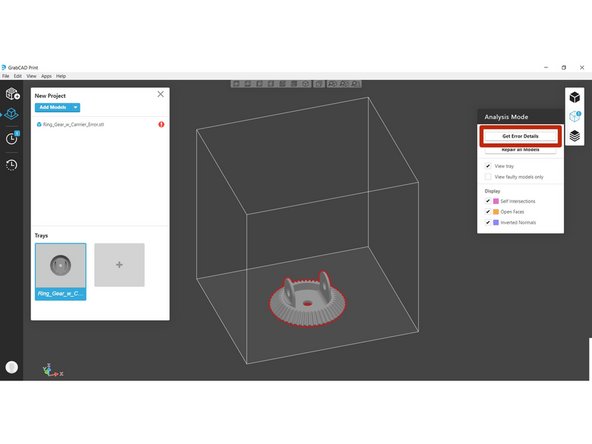The image size is (592, 444).
Task: Minimize the GrabCAD Print window
Action: pos(546,67)
